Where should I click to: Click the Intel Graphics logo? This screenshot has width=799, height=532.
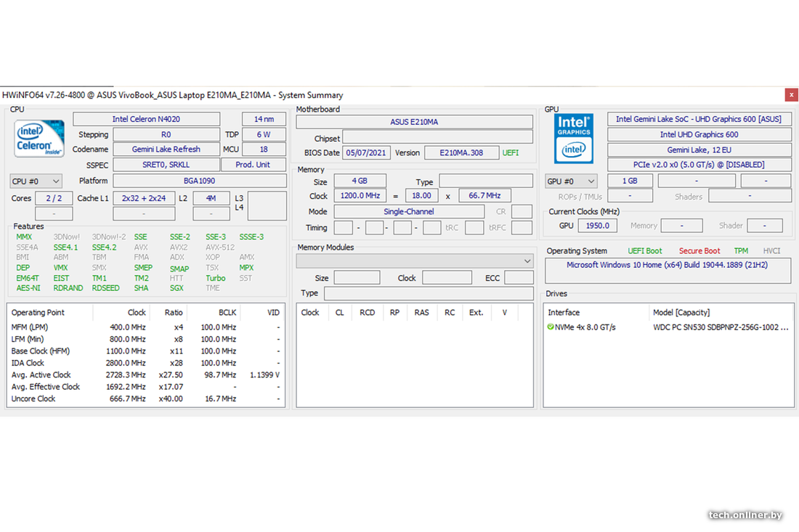[573, 138]
